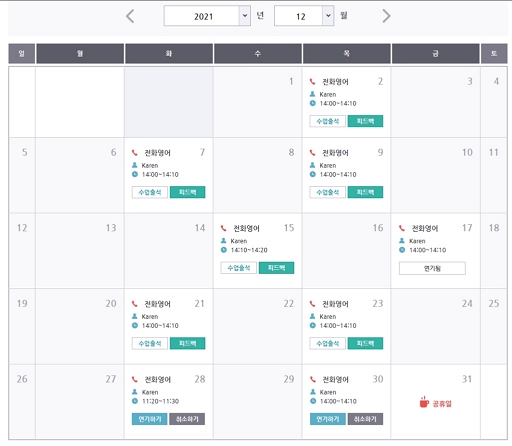The width and height of the screenshot is (512, 446).
Task: Click green 피드백 button on December 21
Action: [x=188, y=343]
